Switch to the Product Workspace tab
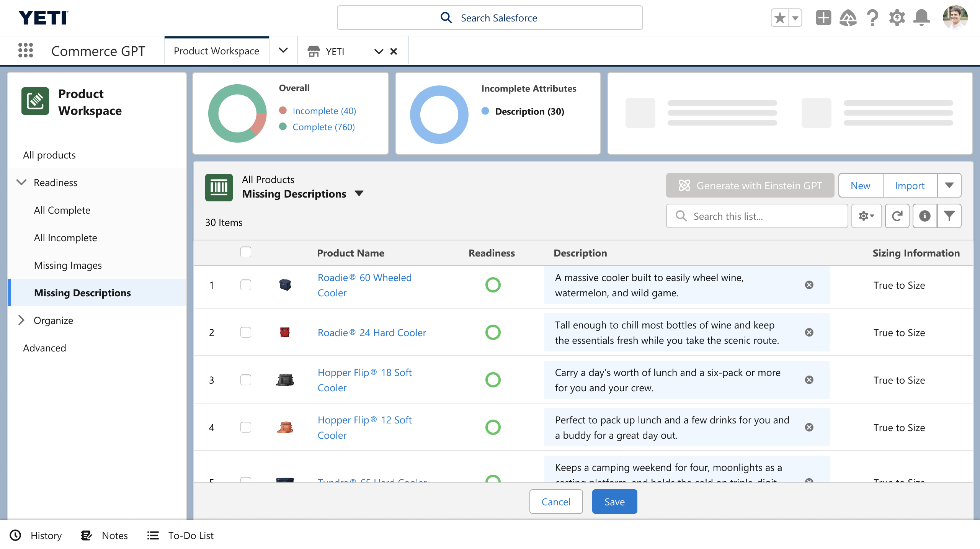The height and width of the screenshot is (549, 980). click(x=216, y=51)
